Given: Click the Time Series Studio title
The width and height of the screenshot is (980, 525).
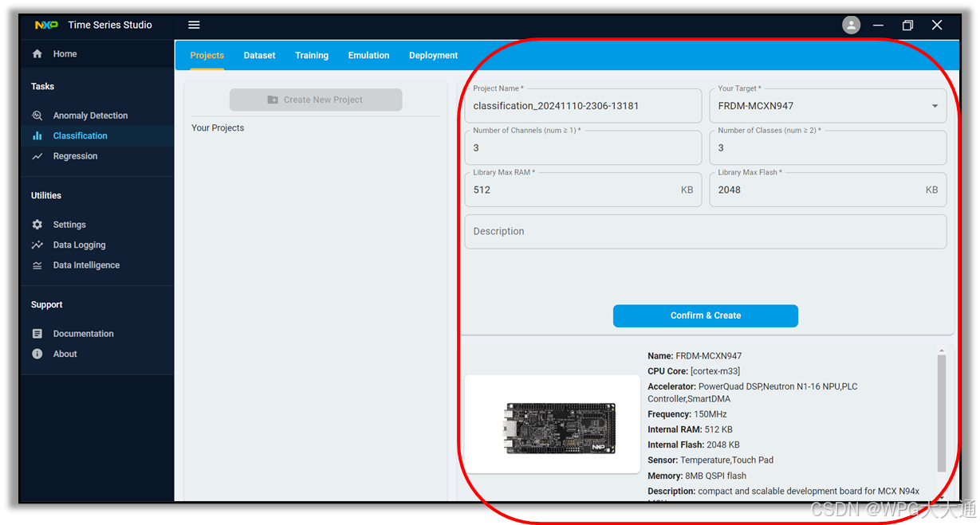Looking at the screenshot, I should 110,25.
